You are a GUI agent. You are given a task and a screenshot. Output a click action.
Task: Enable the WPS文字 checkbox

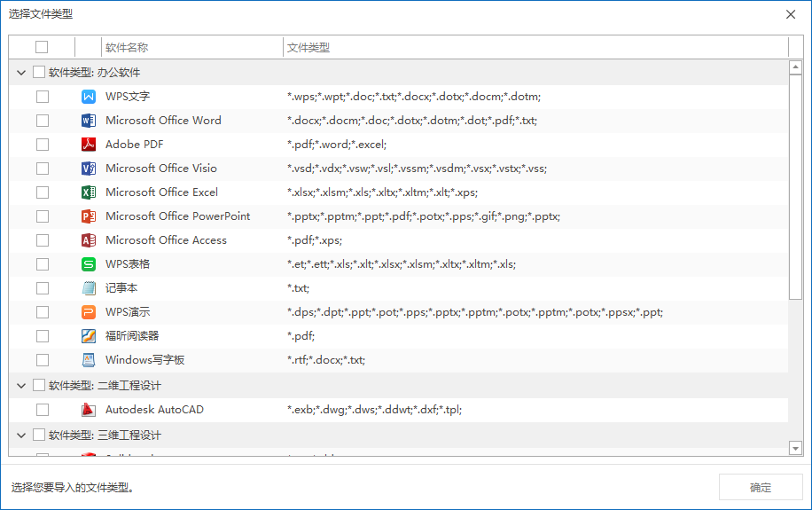tap(43, 97)
